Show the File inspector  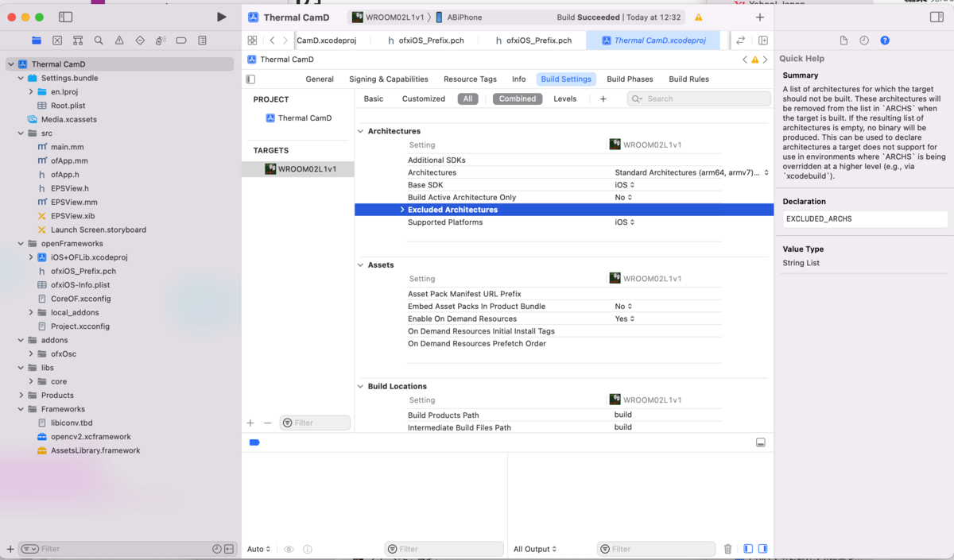point(843,41)
